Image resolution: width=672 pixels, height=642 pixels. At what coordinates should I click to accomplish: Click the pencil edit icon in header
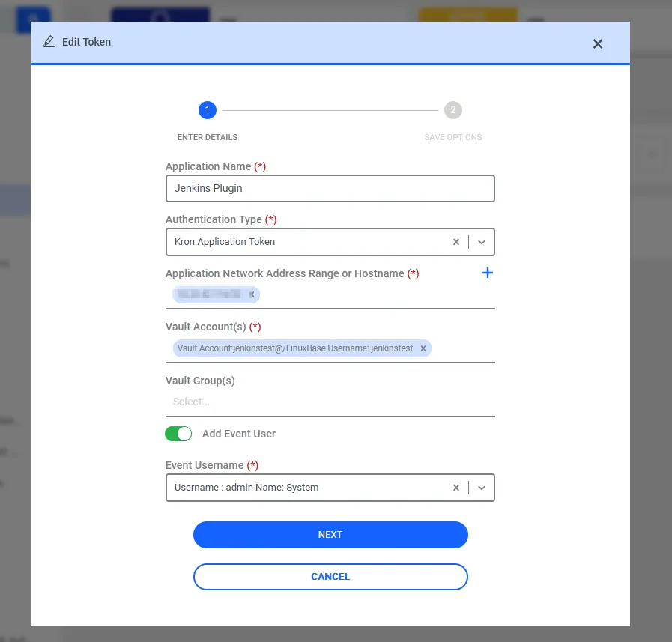[x=49, y=41]
